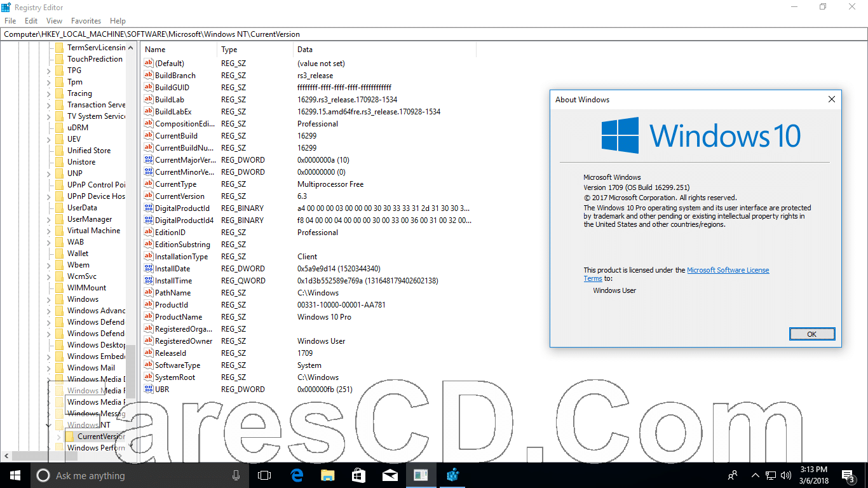
Task: Sort values by the Type column header
Action: point(255,50)
